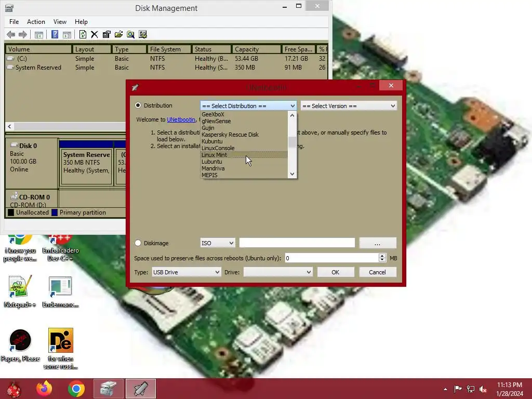Click the disk image path field
The width and height of the screenshot is (532, 399).
pos(297,243)
